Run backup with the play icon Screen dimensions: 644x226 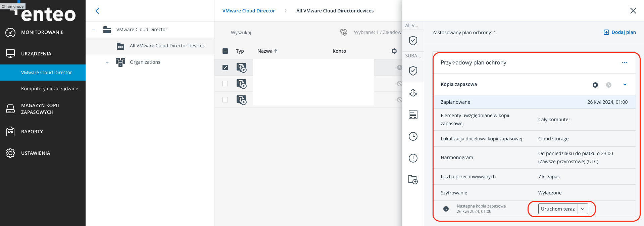pos(595,85)
